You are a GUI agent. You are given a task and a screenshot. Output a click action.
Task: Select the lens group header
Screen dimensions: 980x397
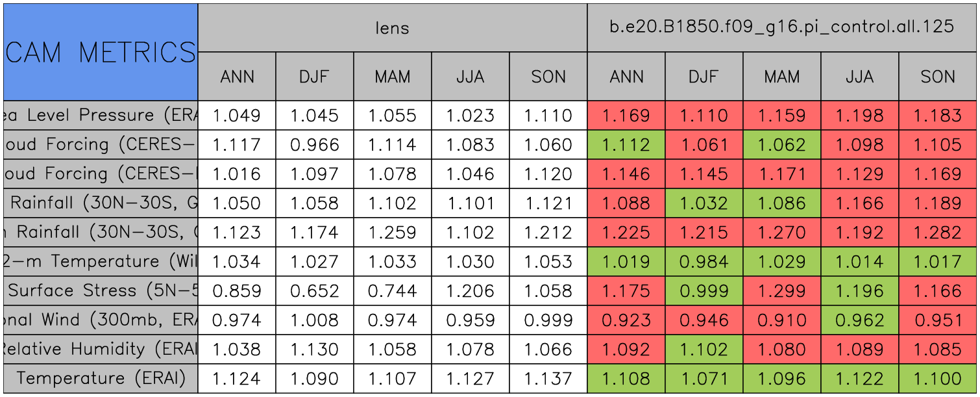[x=392, y=28]
